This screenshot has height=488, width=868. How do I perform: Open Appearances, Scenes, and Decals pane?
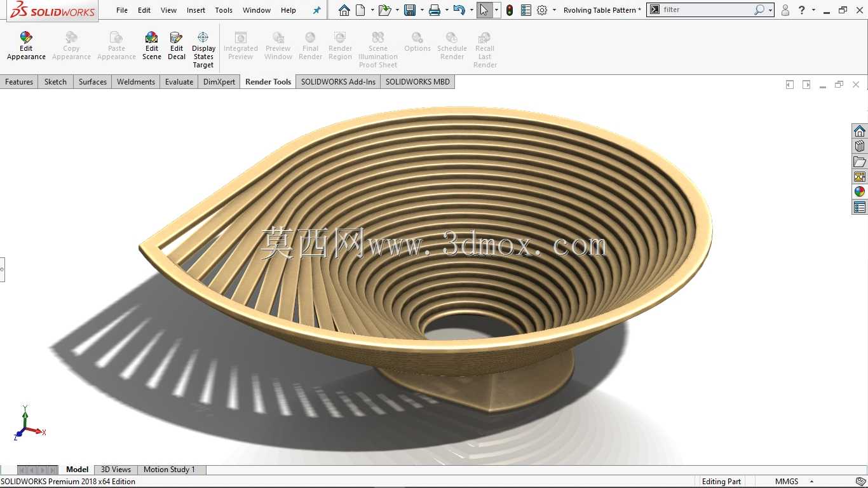(x=860, y=192)
